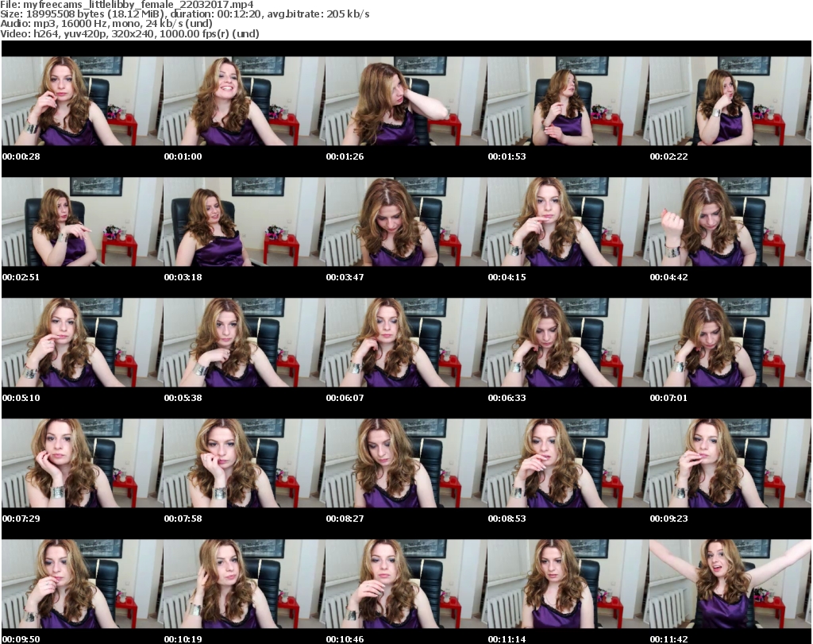Select the thumbnail at 00:11:42
The height and width of the screenshot is (644, 813).
click(x=730, y=584)
